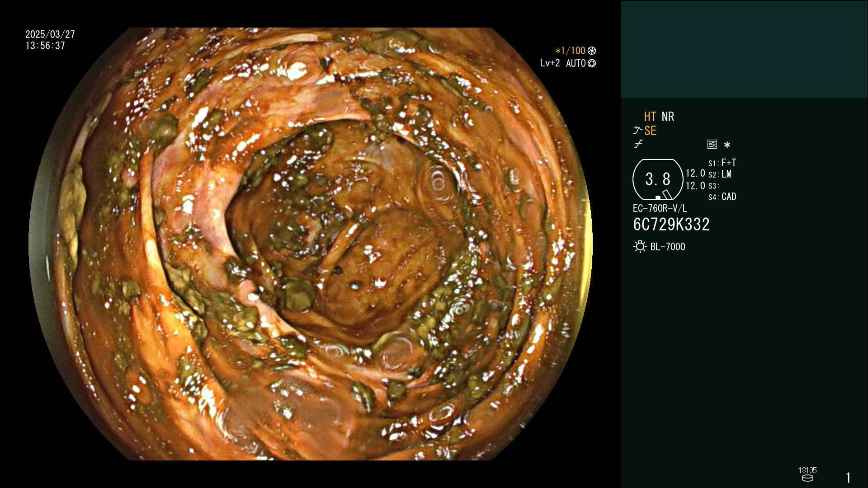The width and height of the screenshot is (868, 488).
Task: Click the yellow HT indicator
Action: (650, 117)
